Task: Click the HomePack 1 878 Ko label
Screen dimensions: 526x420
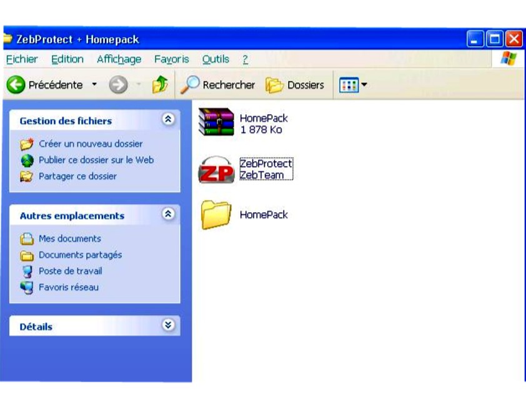Action: [x=264, y=124]
